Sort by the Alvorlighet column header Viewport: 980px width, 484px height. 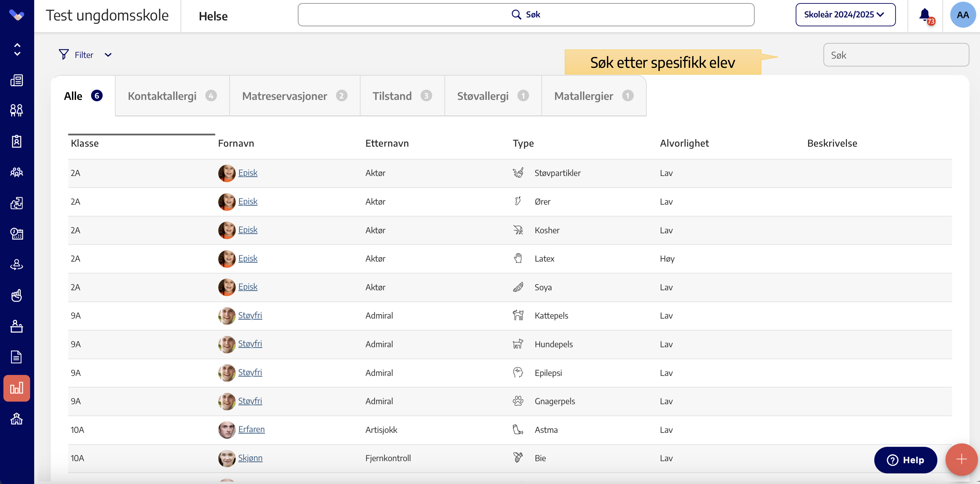coord(684,143)
